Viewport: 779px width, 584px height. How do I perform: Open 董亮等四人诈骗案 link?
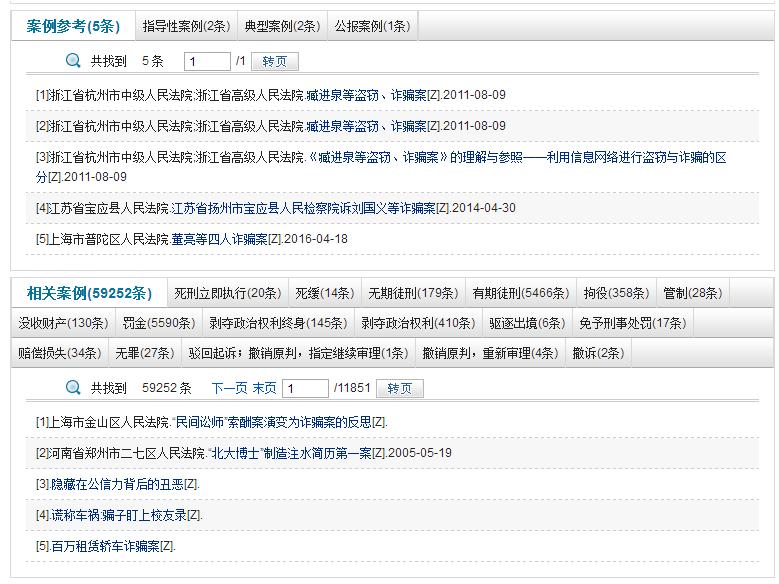tap(220, 239)
